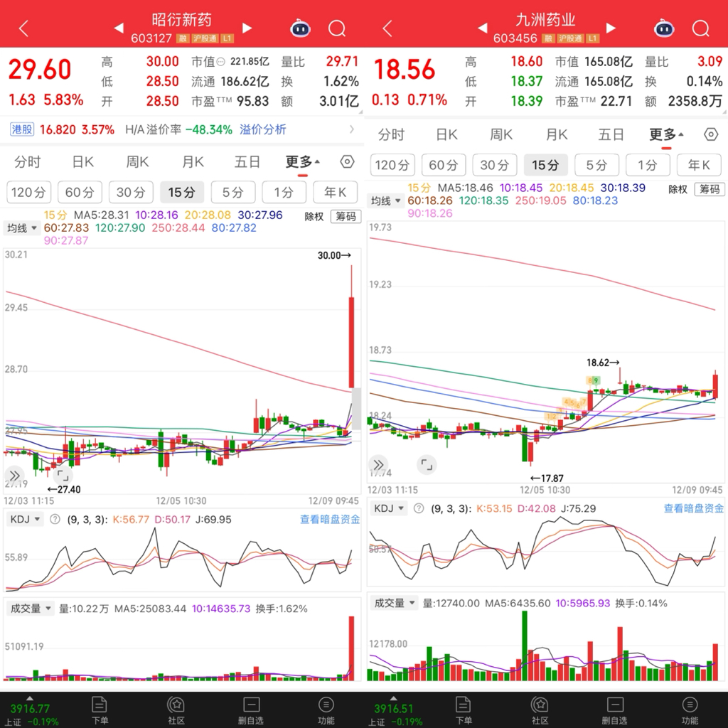Open KDJ help icon on 昭衍新药 panel

(55, 519)
